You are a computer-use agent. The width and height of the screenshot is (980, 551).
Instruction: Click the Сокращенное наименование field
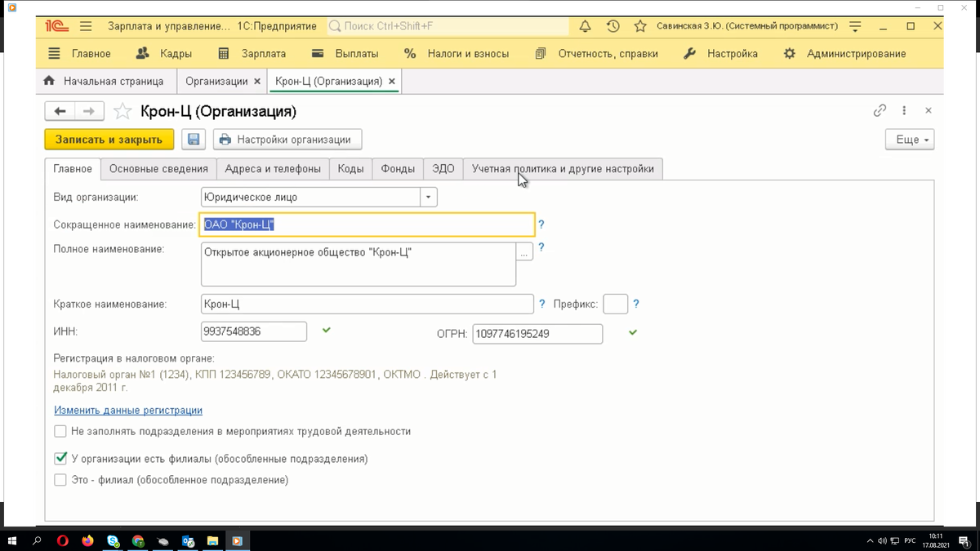pyautogui.click(x=367, y=224)
